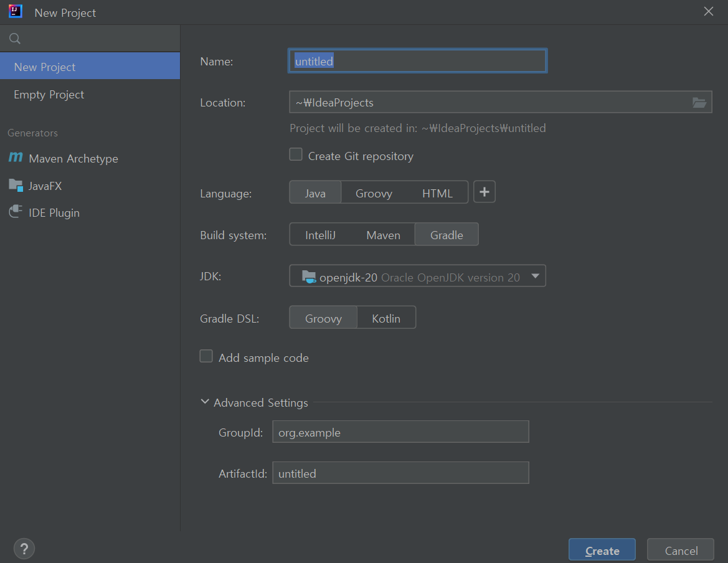This screenshot has height=563, width=728.
Task: Click the Cancel button
Action: [681, 550]
